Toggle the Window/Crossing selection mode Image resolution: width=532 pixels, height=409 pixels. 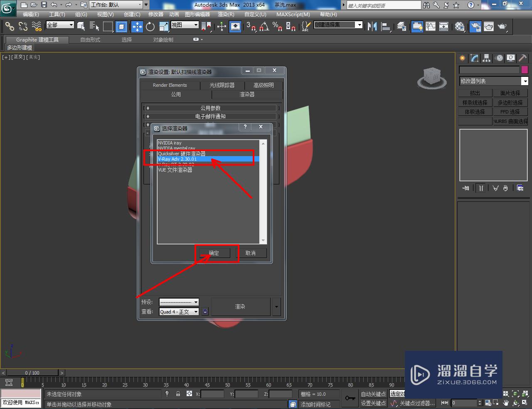coord(121,27)
